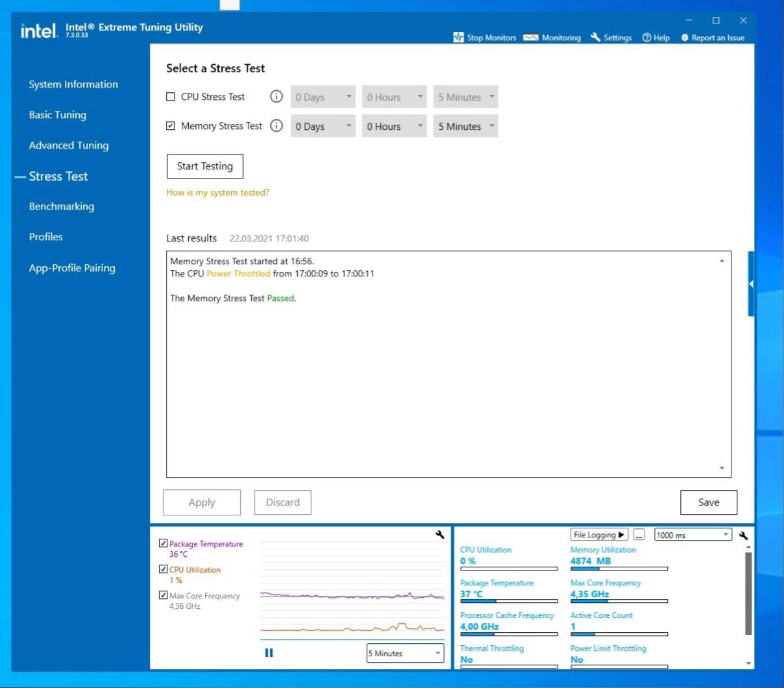This screenshot has width=784, height=688.
Task: Click 'Memory Stress Test started at 16:56.' line
Action: (x=242, y=261)
